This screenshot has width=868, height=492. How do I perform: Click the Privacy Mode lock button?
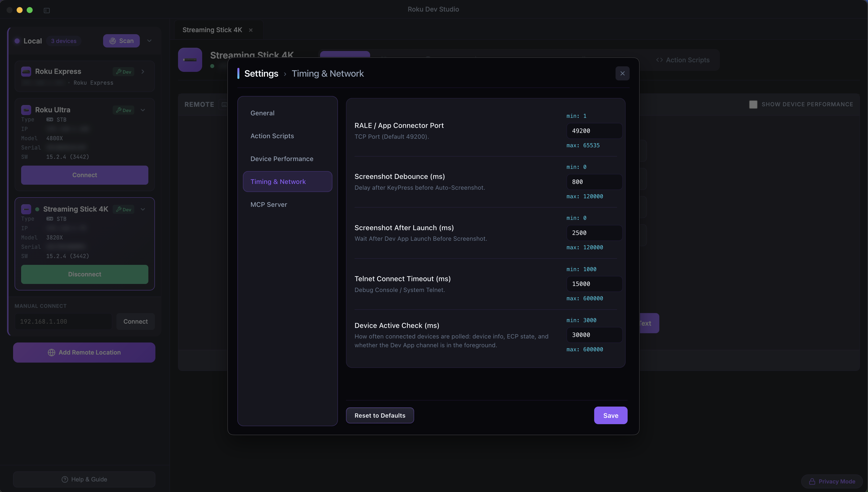pyautogui.click(x=832, y=481)
